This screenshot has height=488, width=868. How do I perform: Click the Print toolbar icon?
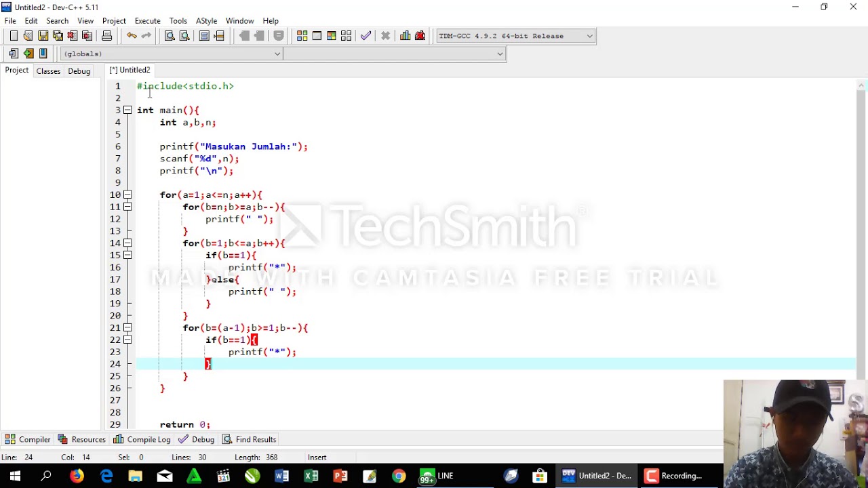click(106, 36)
